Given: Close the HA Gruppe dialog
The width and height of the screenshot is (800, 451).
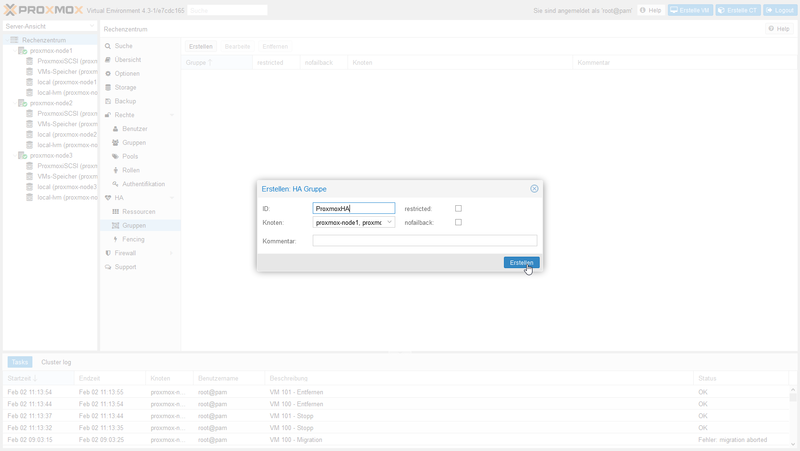Looking at the screenshot, I should 534,189.
